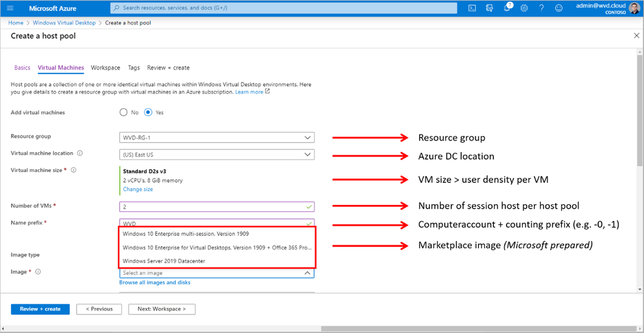644x333 pixels.
Task: Show info for Virtual machine size
Action: click(x=73, y=169)
